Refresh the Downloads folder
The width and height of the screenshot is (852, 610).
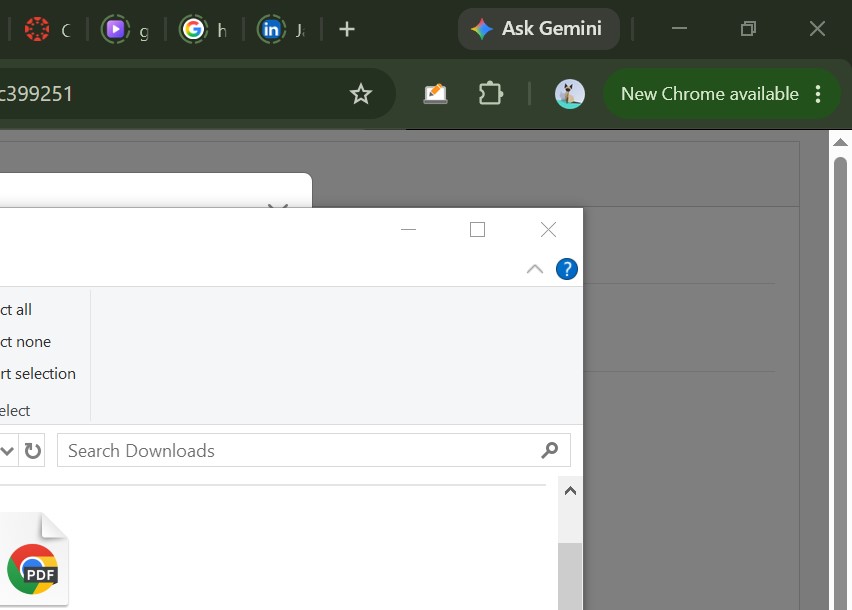click(32, 450)
